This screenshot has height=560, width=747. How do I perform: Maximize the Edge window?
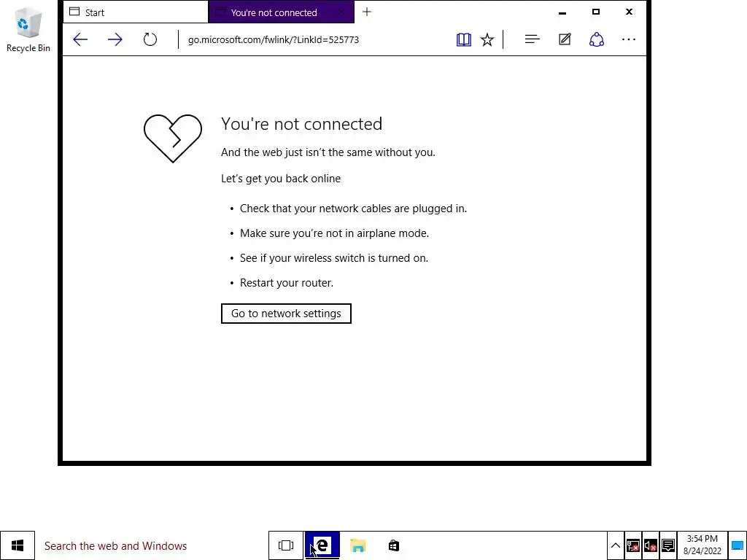click(595, 12)
